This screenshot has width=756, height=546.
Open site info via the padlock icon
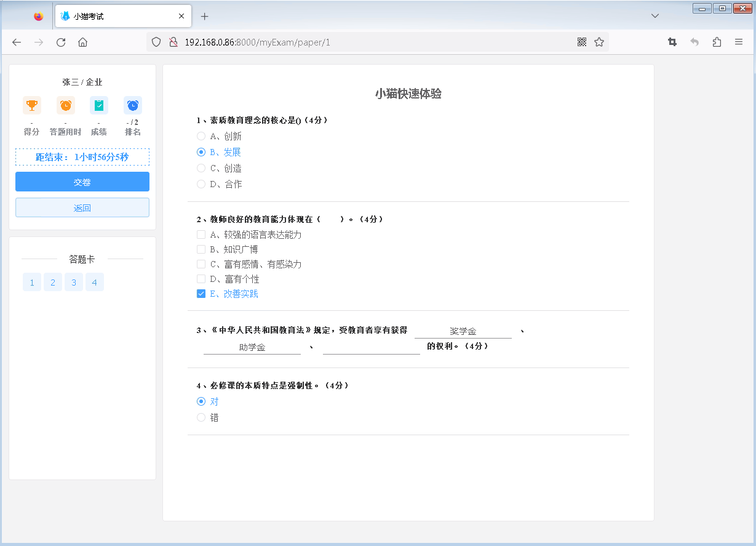(x=173, y=42)
